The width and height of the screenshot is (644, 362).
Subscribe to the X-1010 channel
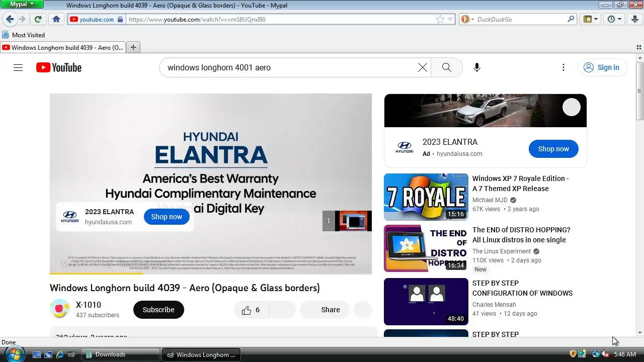pos(158,310)
